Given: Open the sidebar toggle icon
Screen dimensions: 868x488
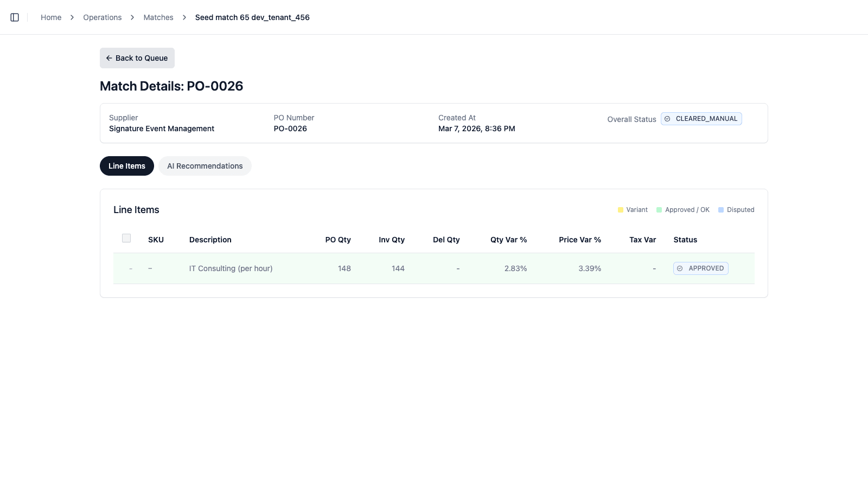Looking at the screenshot, I should tap(15, 17).
